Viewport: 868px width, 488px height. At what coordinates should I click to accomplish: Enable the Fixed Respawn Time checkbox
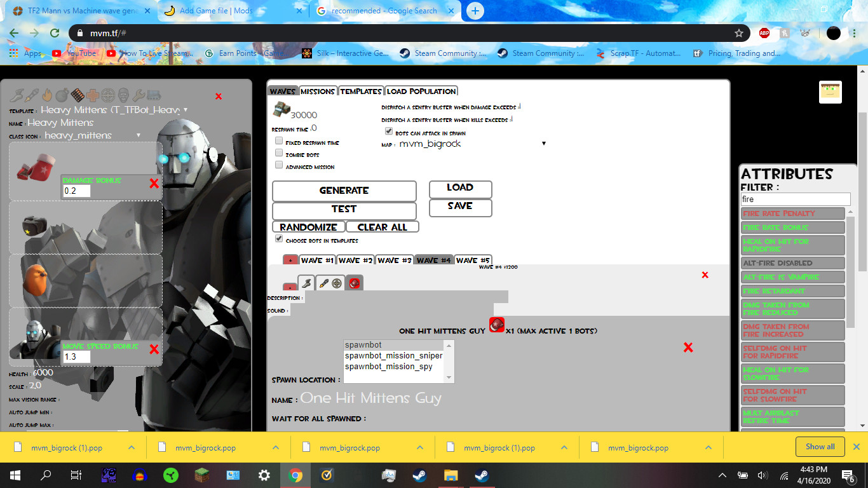[279, 141]
